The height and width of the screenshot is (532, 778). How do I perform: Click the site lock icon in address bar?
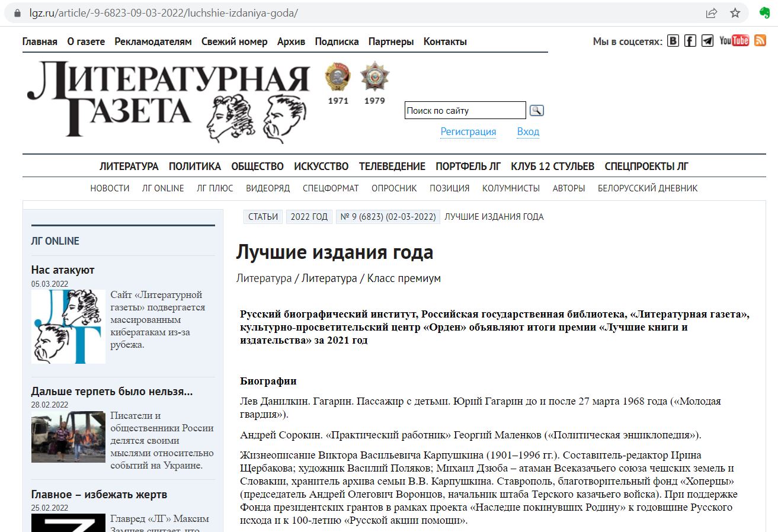click(x=17, y=12)
